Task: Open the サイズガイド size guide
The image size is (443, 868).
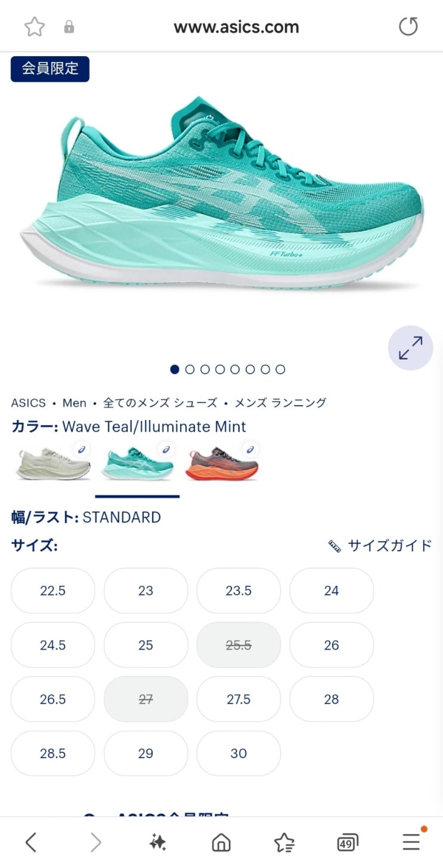Action: click(380, 545)
